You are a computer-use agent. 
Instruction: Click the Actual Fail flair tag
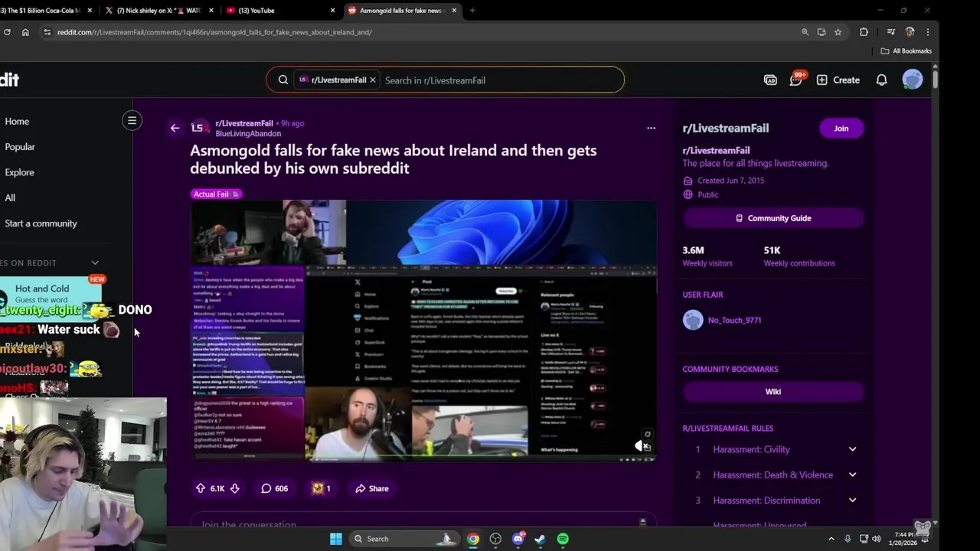pyautogui.click(x=216, y=194)
